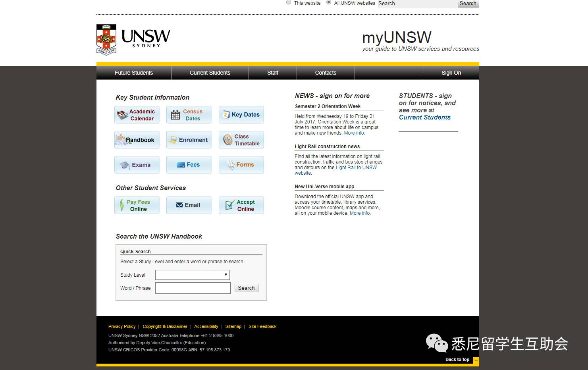Open the Enrolment icon button
This screenshot has height=370, width=588.
(189, 140)
